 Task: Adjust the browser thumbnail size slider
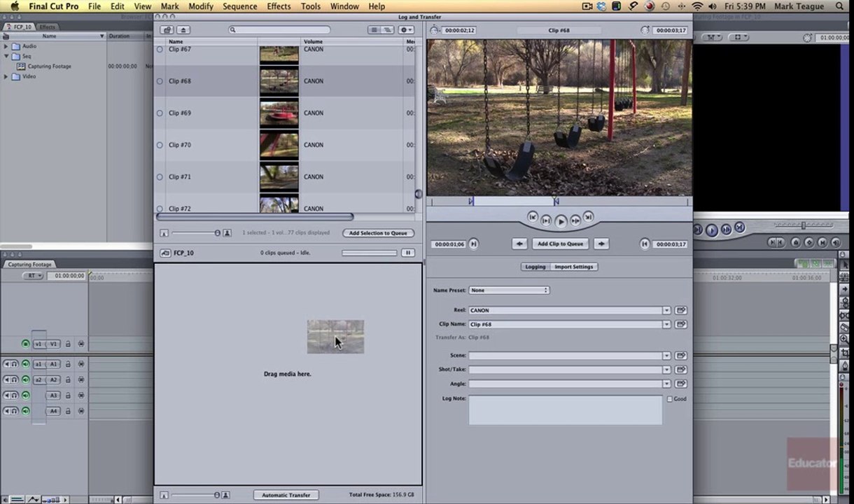[x=195, y=233]
